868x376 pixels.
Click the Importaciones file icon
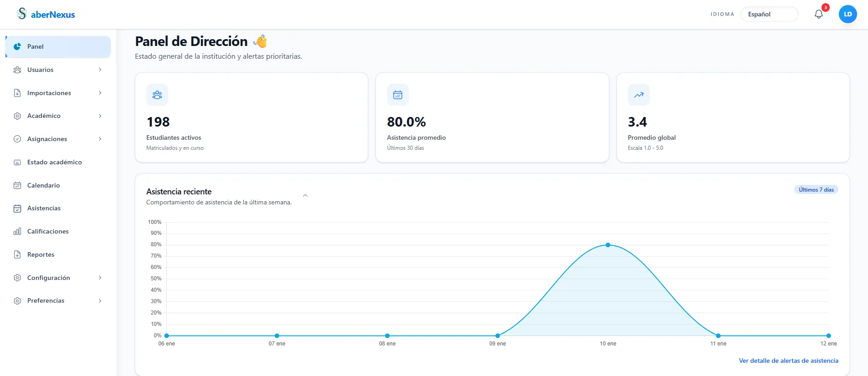(x=17, y=93)
